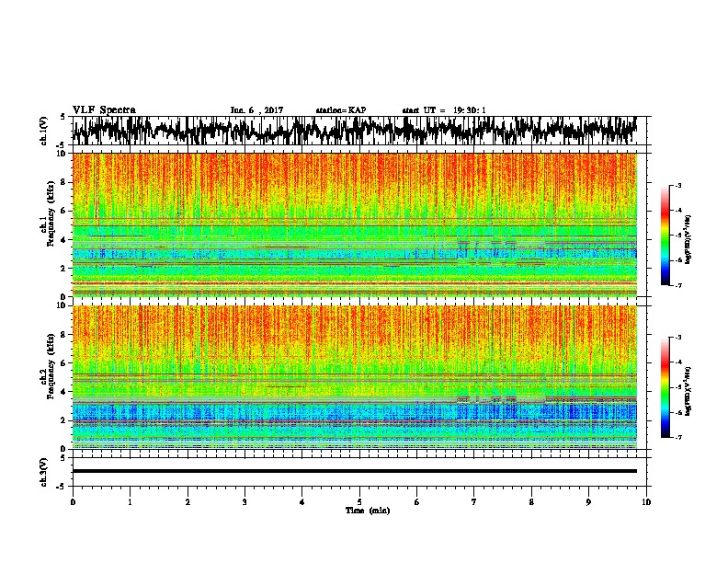Image resolution: width=728 pixels, height=563 pixels.
Task: Select the 'Jan. 6, 2017' date text
Action: tap(256, 110)
